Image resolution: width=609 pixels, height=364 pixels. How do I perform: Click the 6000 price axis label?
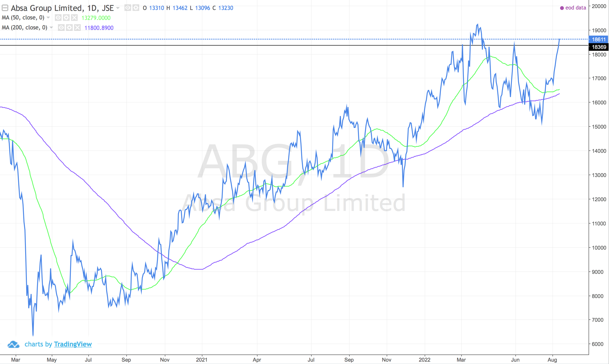coord(597,344)
